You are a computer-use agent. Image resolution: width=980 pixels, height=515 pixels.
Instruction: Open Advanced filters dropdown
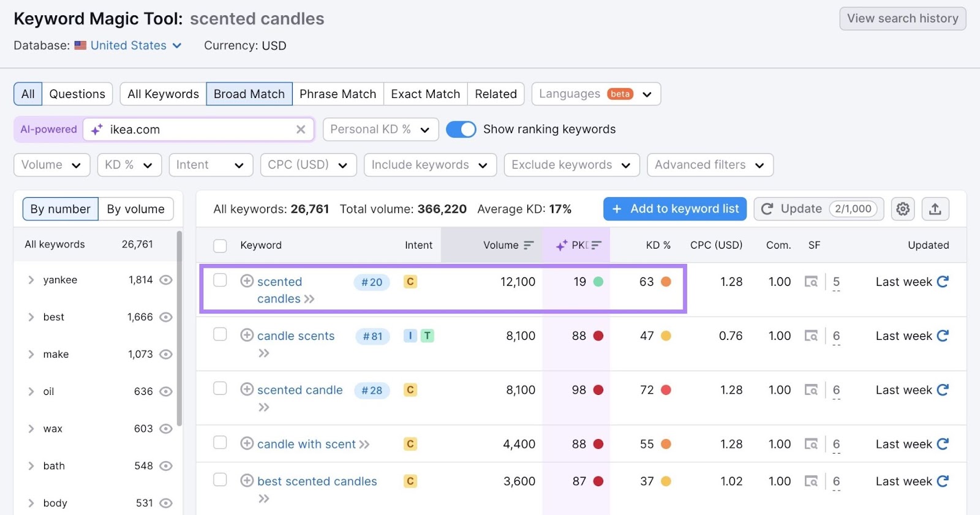[x=710, y=165]
